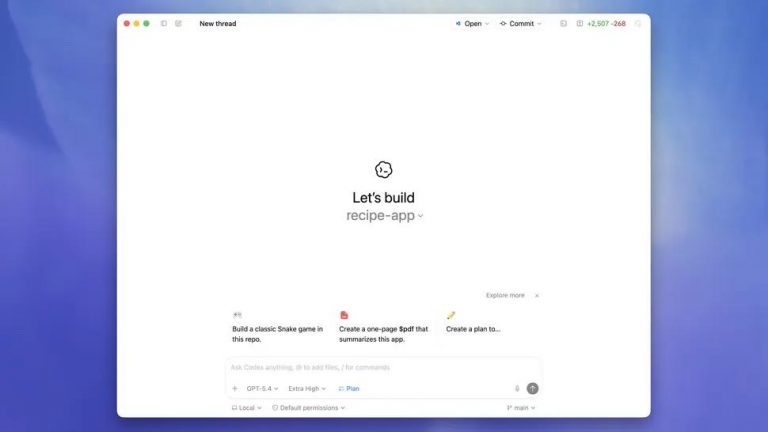Toggle the sidebar panel icon
Image resolution: width=768 pixels, height=432 pixels.
[x=164, y=24]
